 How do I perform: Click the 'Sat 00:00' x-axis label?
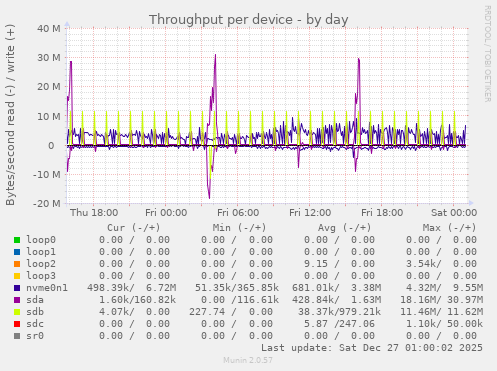coord(454,213)
